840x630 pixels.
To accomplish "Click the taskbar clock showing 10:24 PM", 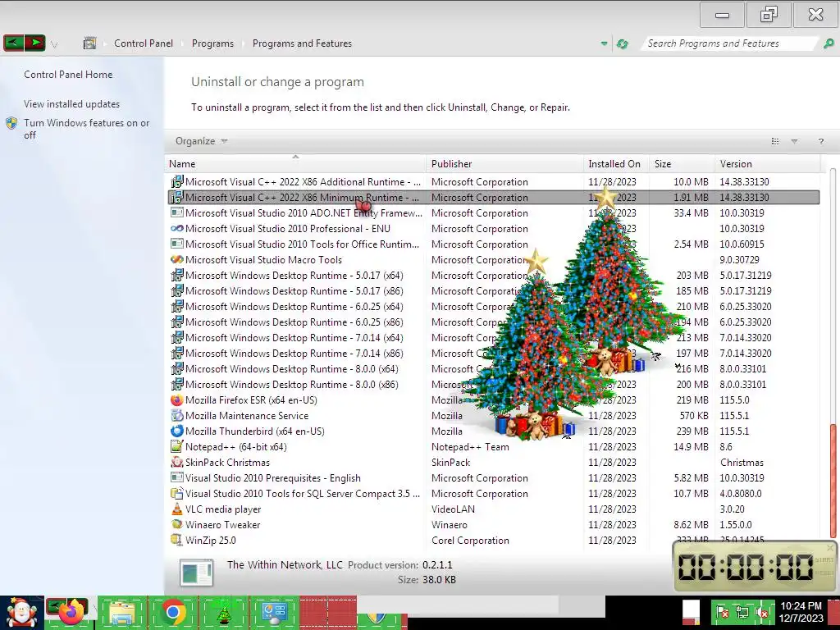I will point(801,612).
